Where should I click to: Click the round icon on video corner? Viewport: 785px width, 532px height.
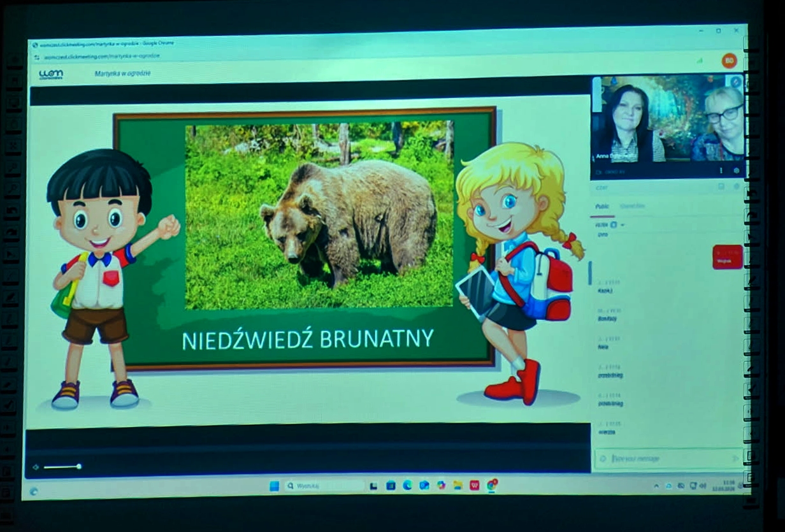click(x=736, y=82)
